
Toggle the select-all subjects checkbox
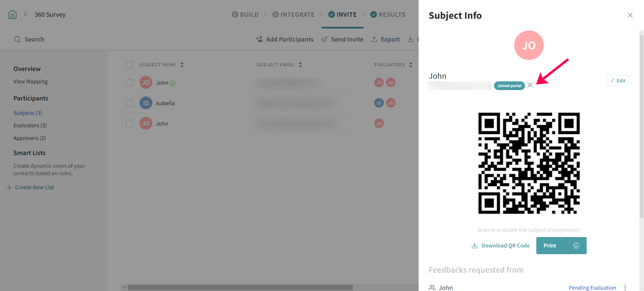129,65
